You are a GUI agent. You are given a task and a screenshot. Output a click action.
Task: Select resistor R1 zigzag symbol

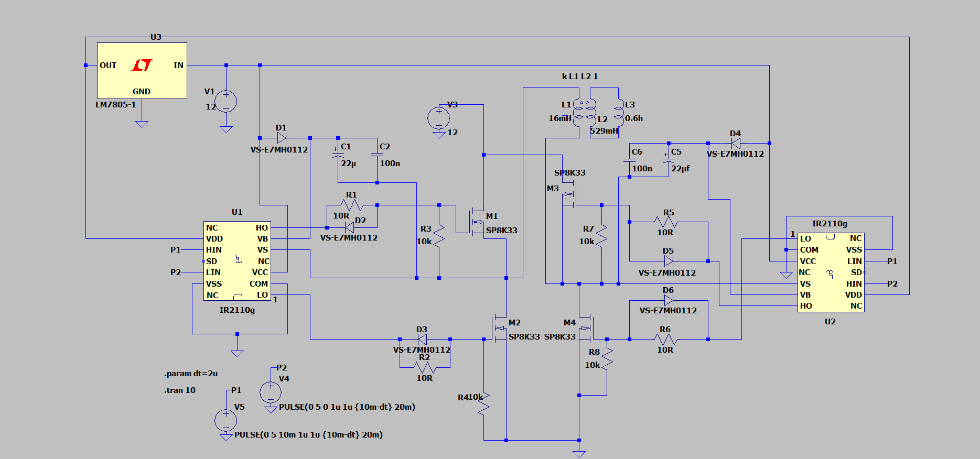(352, 205)
